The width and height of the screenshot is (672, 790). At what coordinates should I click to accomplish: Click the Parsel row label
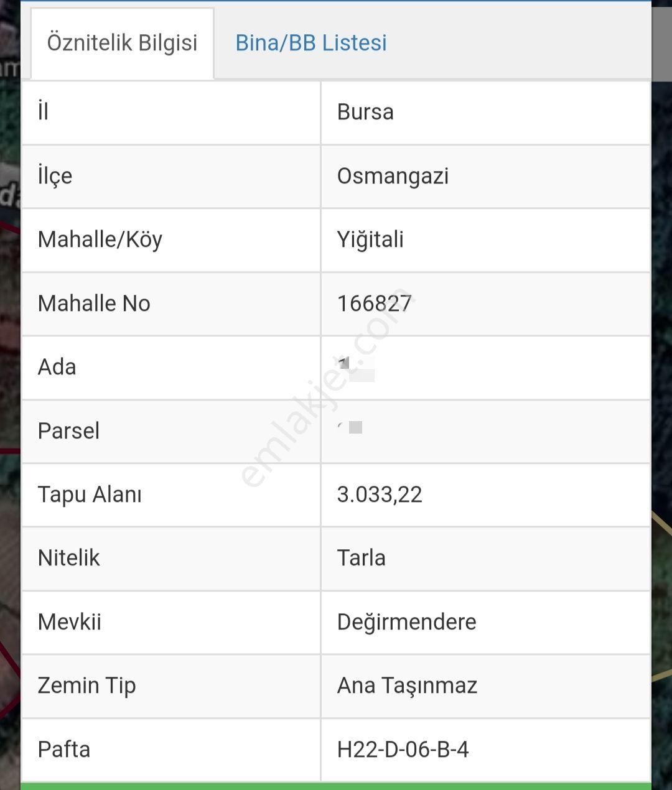[68, 430]
